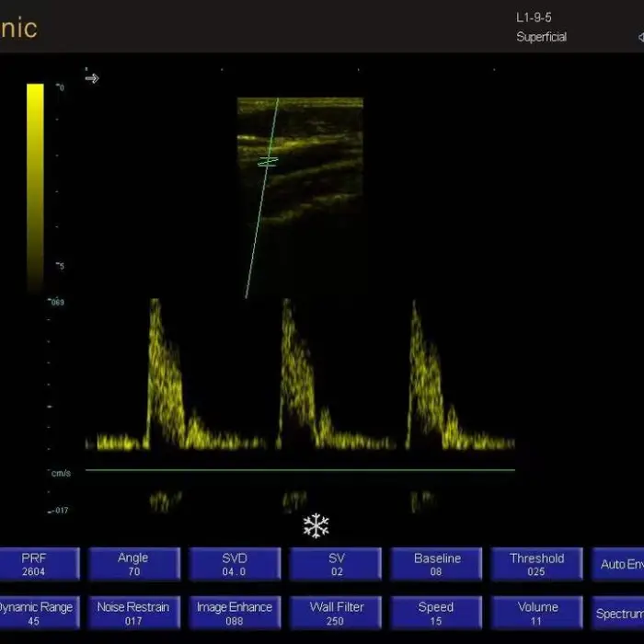The height and width of the screenshot is (644, 644).
Task: Adjust the Dynamic Range 45 button
Action: (40, 613)
